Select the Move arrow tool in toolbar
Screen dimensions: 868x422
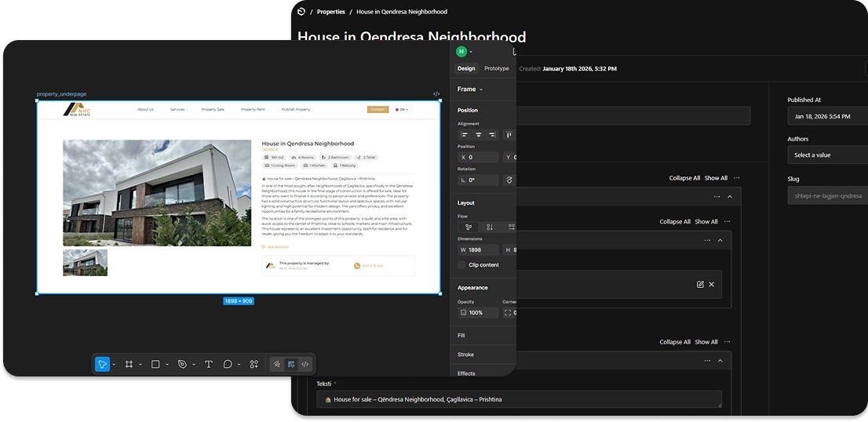(102, 364)
